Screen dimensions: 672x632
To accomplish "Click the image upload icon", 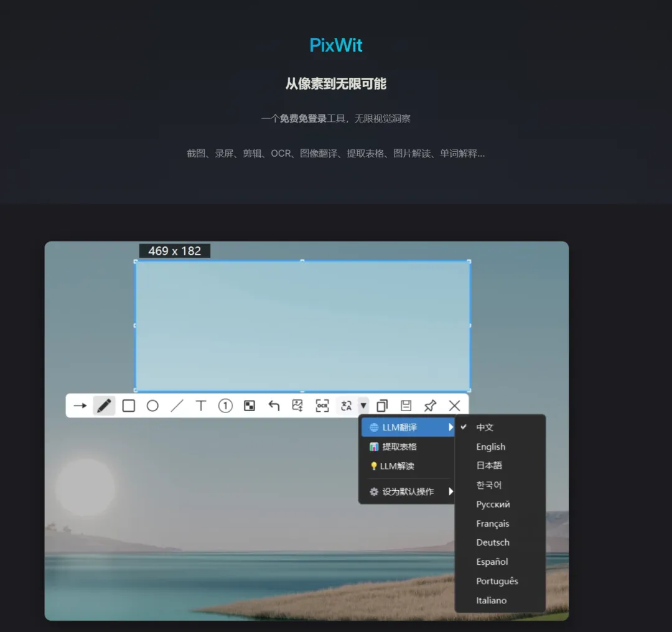I will click(297, 406).
